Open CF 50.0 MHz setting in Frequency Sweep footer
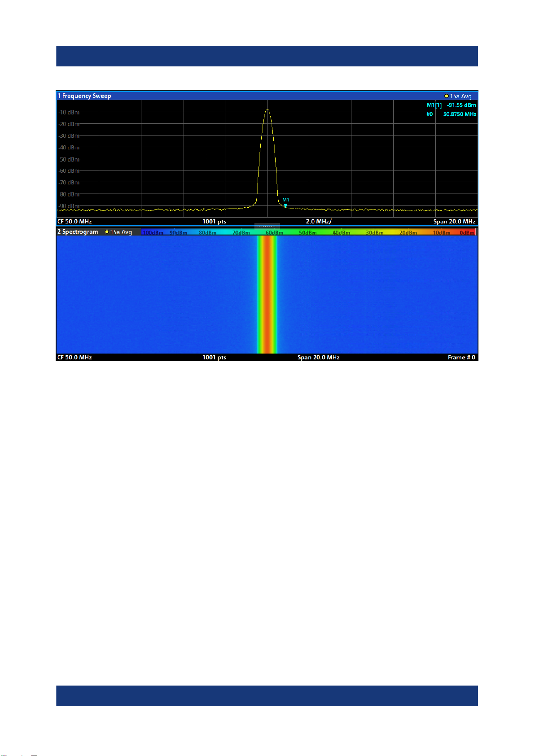 point(75,222)
